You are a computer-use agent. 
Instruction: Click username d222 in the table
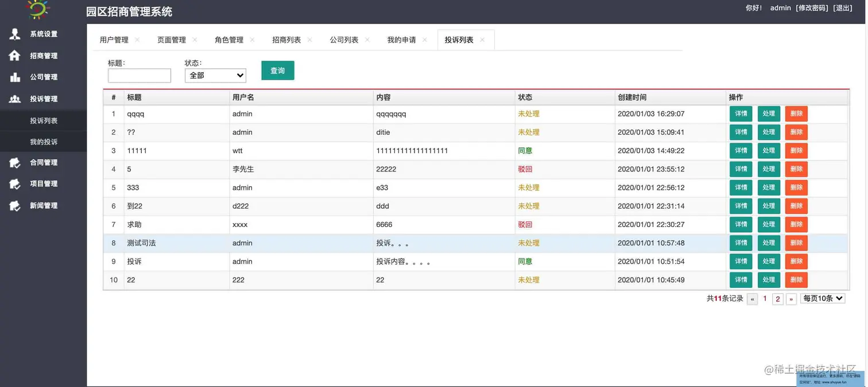coord(241,206)
